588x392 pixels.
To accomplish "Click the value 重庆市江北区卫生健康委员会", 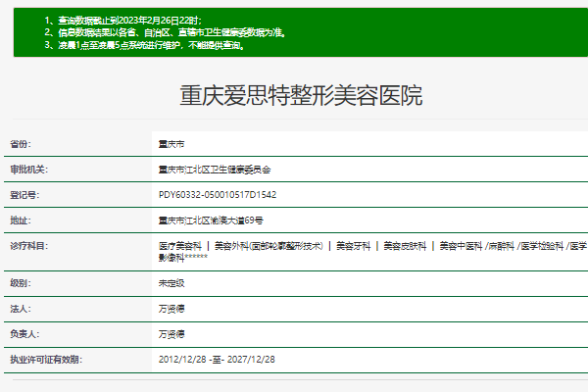I will [x=215, y=170].
